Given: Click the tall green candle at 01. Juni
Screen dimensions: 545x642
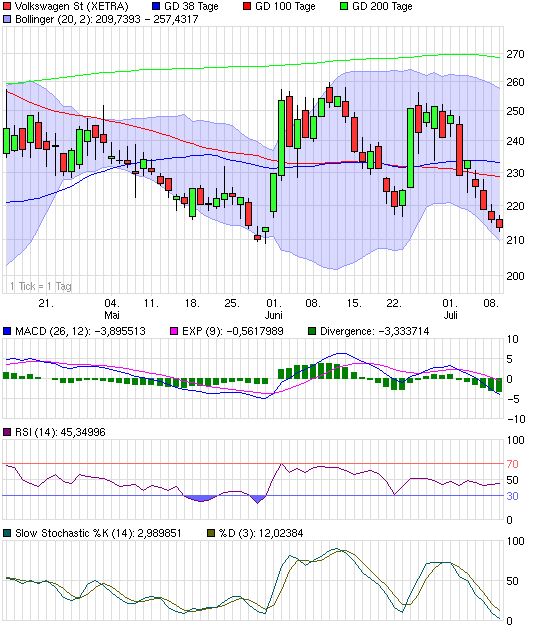Looking at the screenshot, I should point(274,193).
